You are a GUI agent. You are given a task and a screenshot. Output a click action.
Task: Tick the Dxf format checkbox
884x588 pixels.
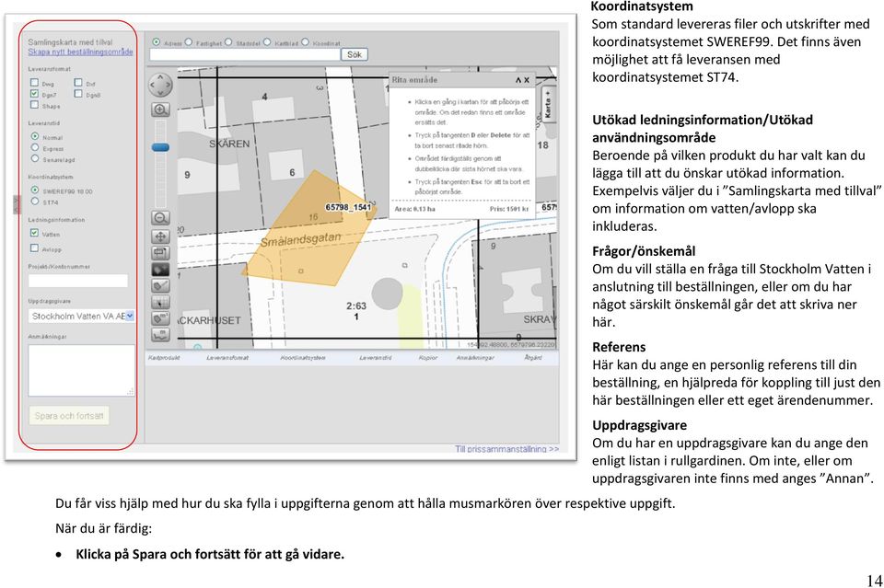pos(78,82)
